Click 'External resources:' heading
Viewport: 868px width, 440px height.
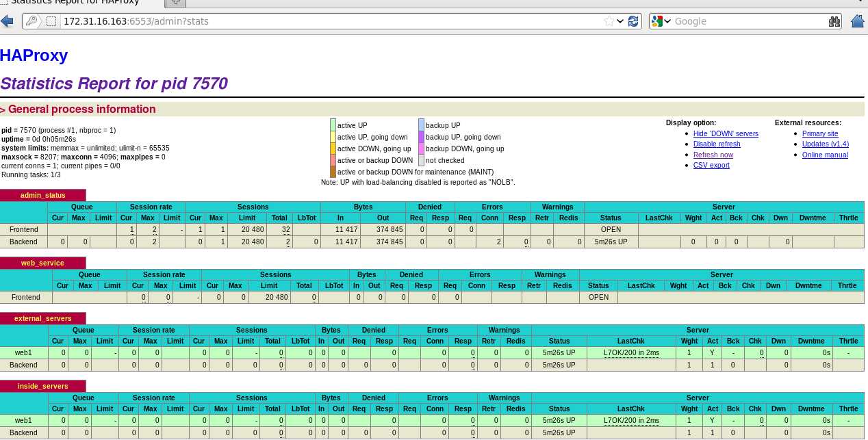808,122
